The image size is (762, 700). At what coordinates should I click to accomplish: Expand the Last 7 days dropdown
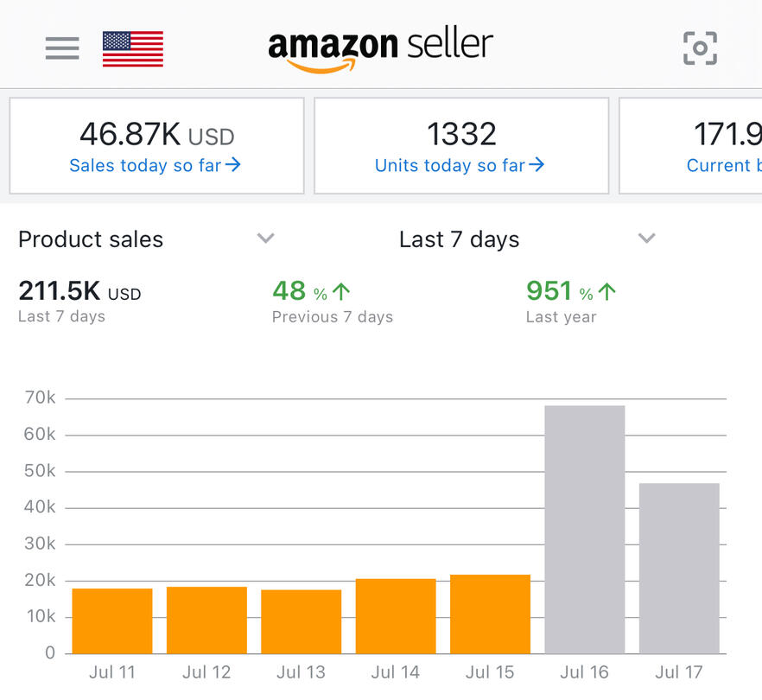click(646, 239)
